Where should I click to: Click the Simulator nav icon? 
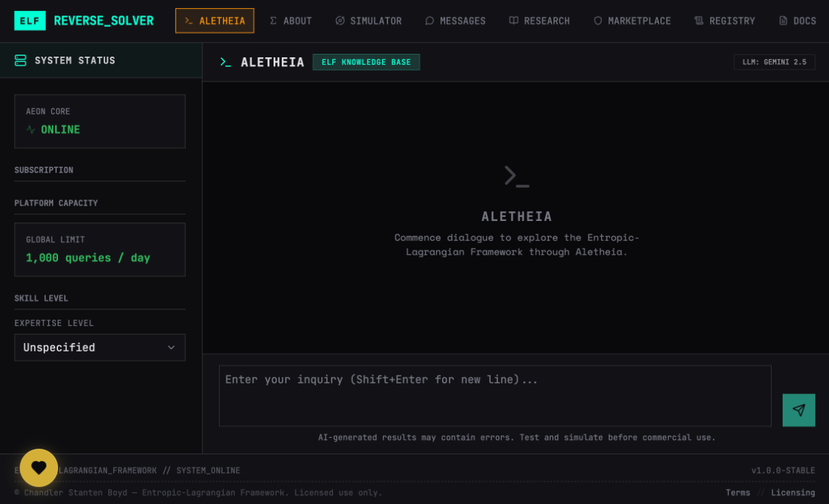(x=340, y=21)
